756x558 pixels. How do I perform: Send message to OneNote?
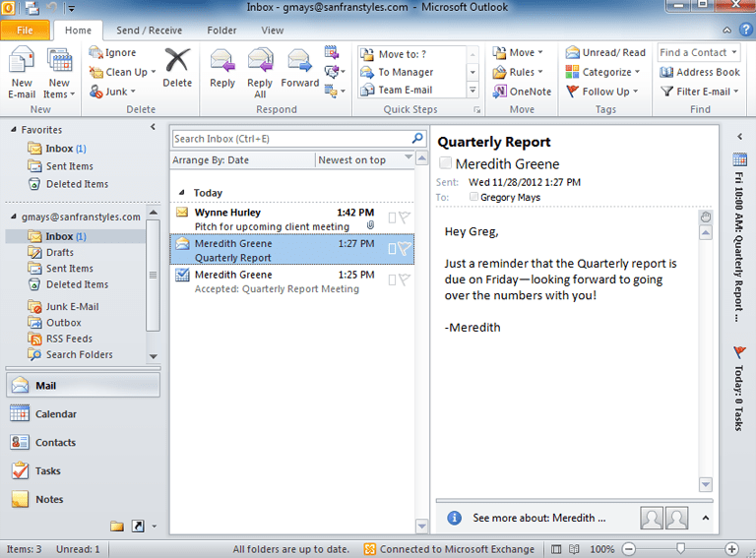(x=522, y=92)
